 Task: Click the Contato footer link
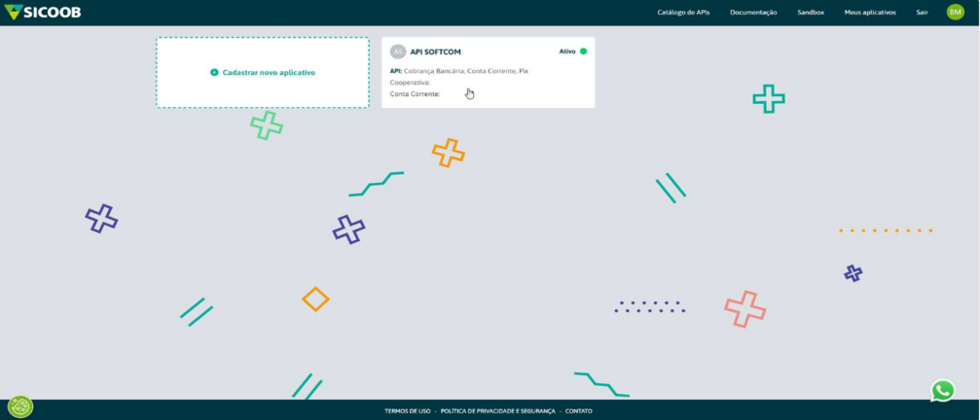click(x=578, y=411)
